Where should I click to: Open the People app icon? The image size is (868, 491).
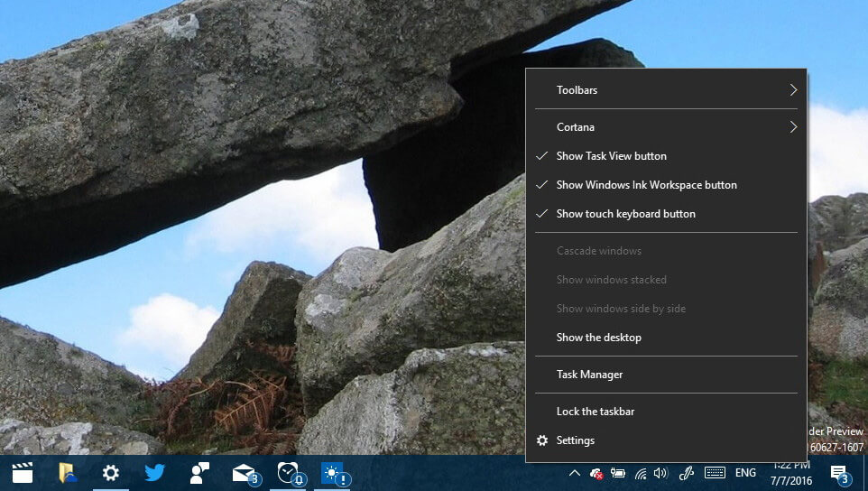coord(199,473)
